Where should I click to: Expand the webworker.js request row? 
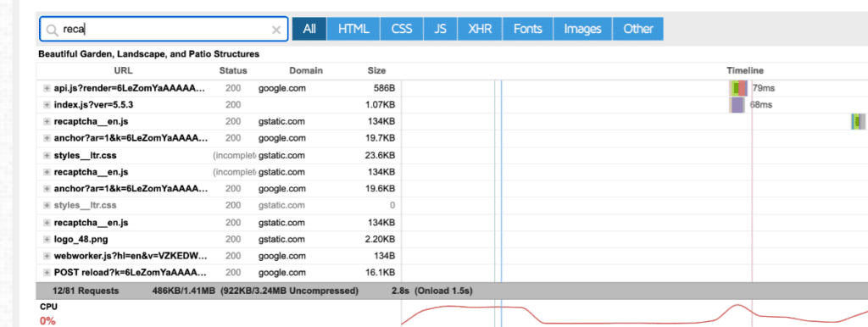47,256
